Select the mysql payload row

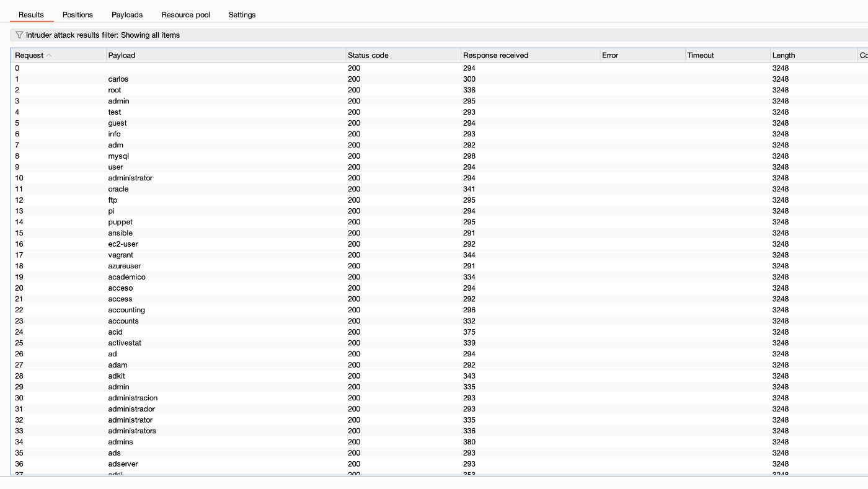point(439,156)
